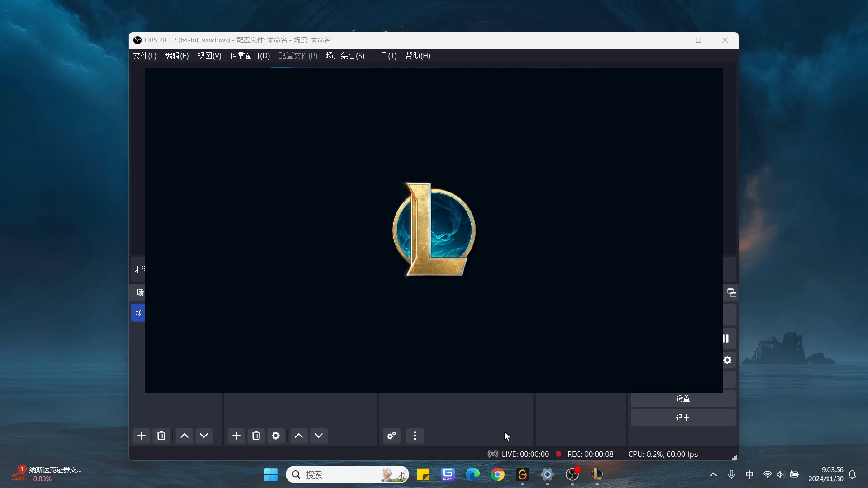The width and height of the screenshot is (868, 488).
Task: Move the scene down with the arrow
Action: pos(204,436)
